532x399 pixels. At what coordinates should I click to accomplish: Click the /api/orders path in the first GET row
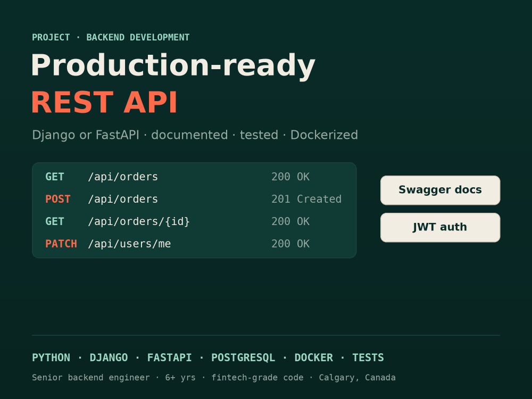coord(123,177)
